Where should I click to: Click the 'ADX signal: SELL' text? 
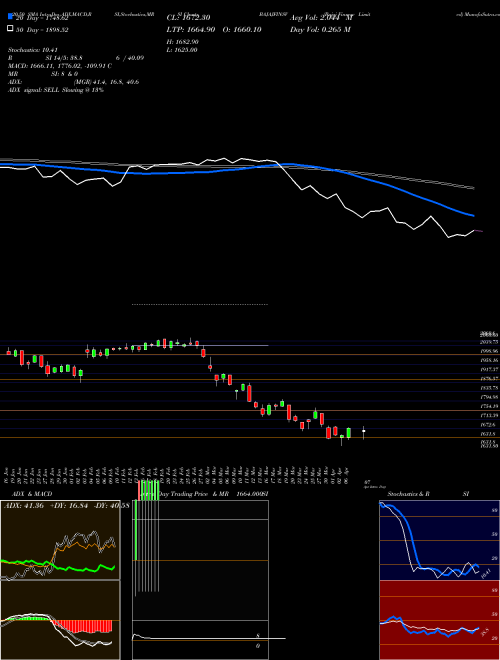tap(56, 90)
